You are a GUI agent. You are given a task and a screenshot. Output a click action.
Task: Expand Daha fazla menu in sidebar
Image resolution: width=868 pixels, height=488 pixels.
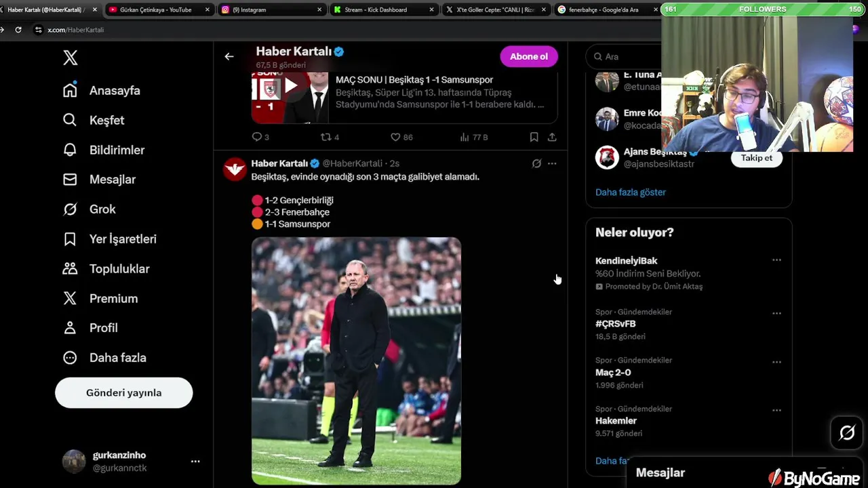tap(104, 358)
